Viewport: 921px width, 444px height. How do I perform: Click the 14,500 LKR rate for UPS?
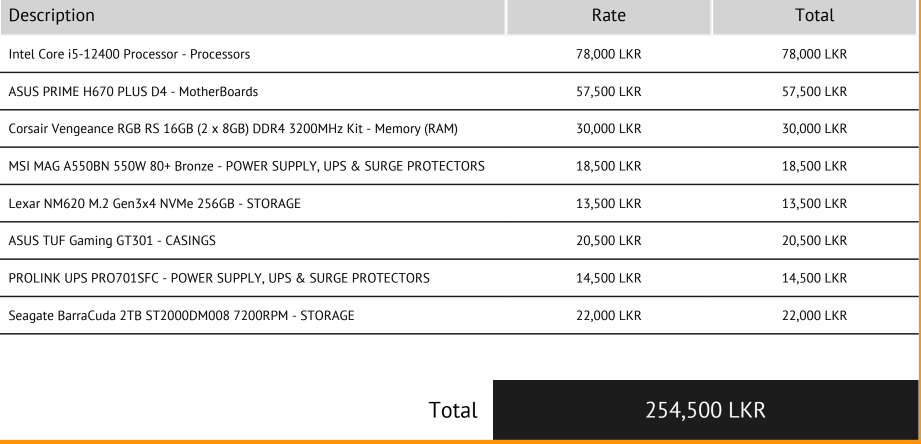coord(609,278)
